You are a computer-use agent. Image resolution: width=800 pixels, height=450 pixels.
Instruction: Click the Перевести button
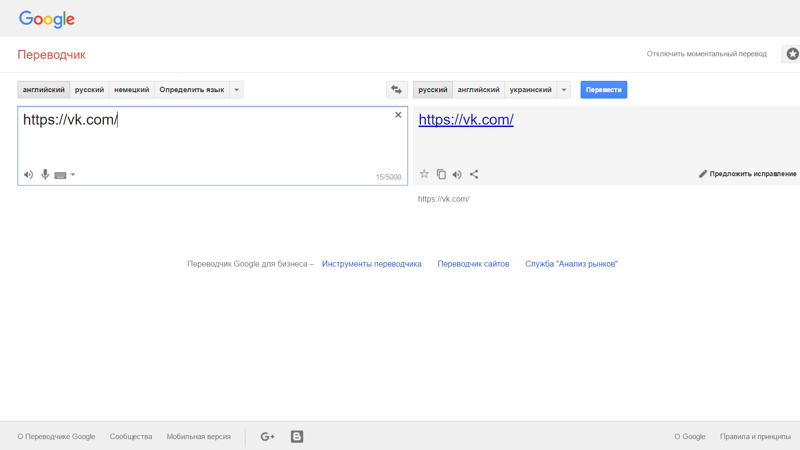tap(604, 90)
